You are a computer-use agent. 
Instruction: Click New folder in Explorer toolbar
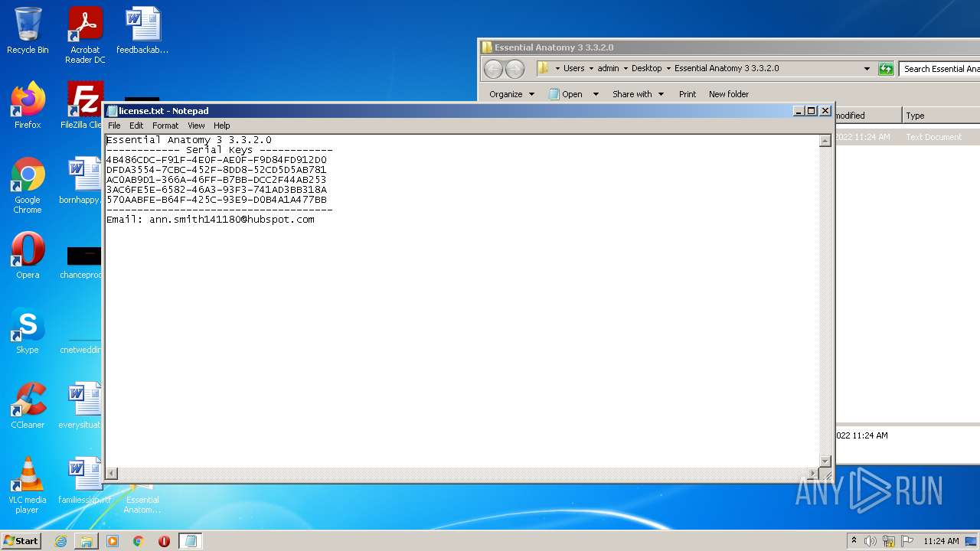pos(729,94)
